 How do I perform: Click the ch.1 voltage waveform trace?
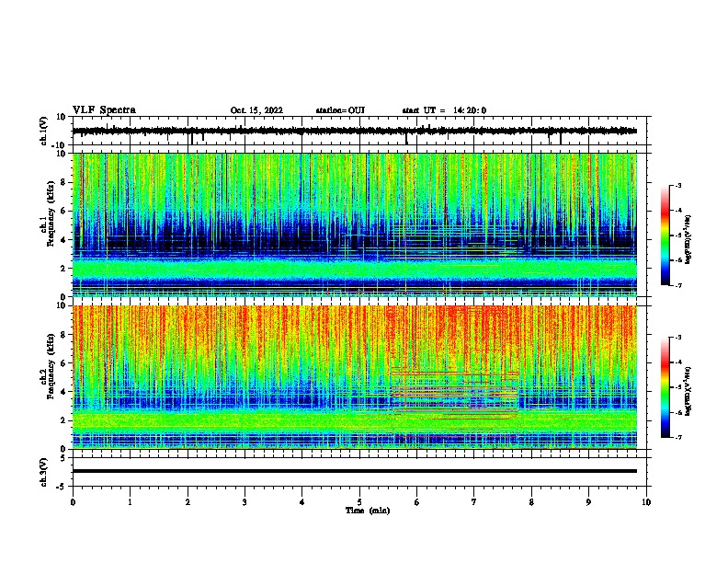coord(355,131)
